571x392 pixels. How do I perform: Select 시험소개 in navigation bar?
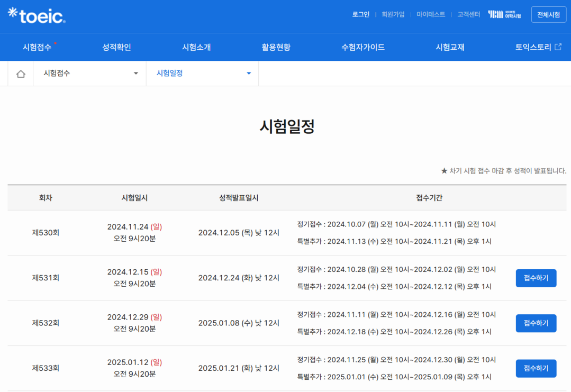click(x=196, y=47)
